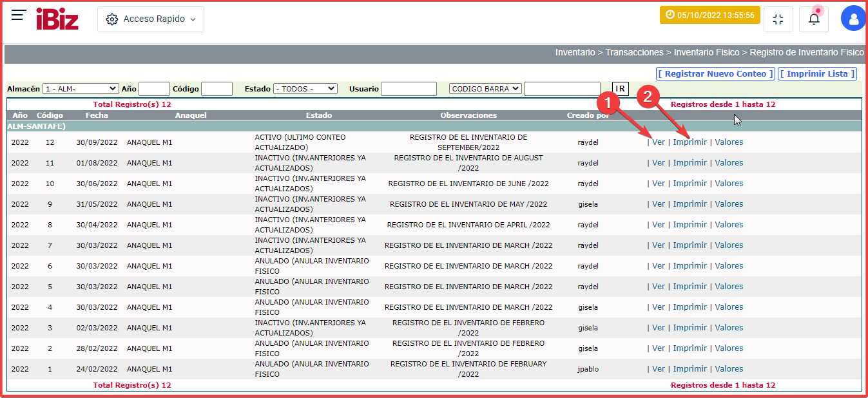Click Imprimir for record code 7
Image resolution: width=868 pixels, height=398 pixels.
click(690, 245)
